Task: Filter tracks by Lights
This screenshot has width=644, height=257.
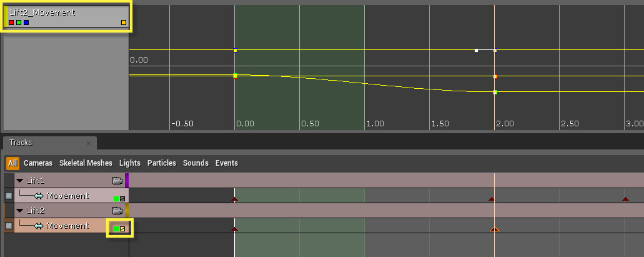Action: [130, 163]
